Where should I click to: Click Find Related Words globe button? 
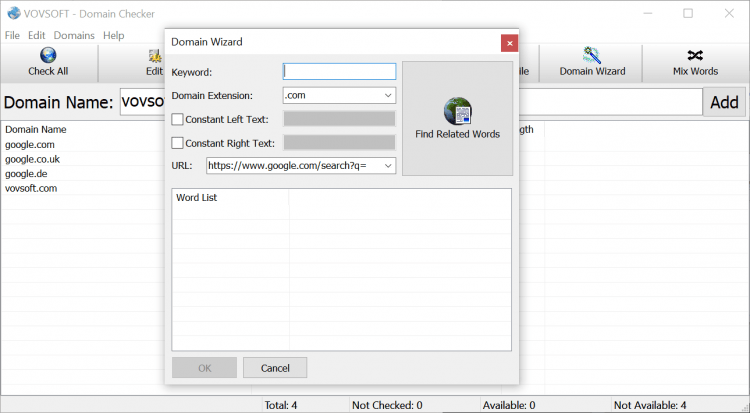pos(457,118)
